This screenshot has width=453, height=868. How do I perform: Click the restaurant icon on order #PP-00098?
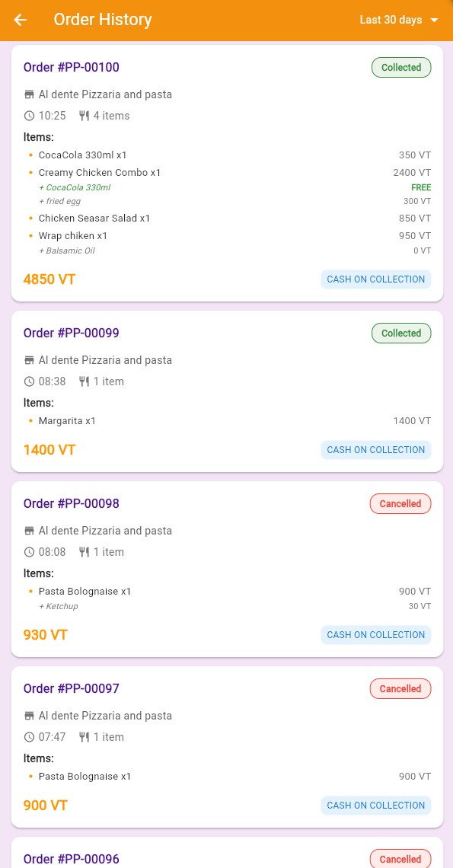tap(29, 531)
